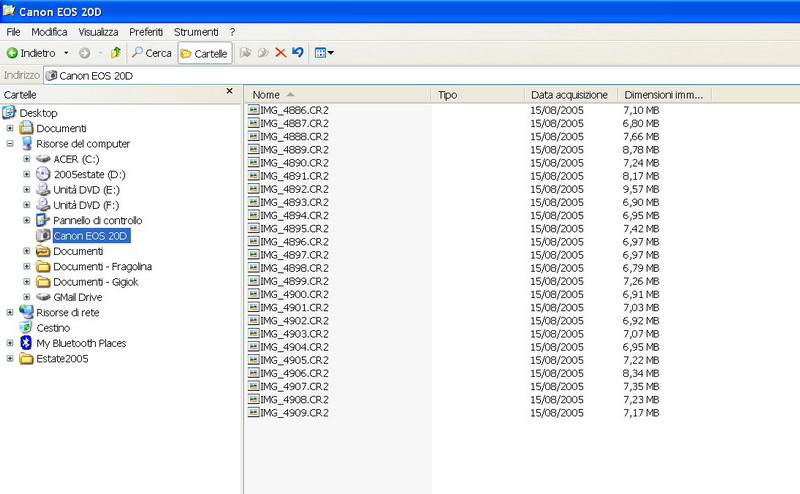Screen dimensions: 800x494
Task: Click the GMail Drive icon in tree
Action: coord(43,297)
